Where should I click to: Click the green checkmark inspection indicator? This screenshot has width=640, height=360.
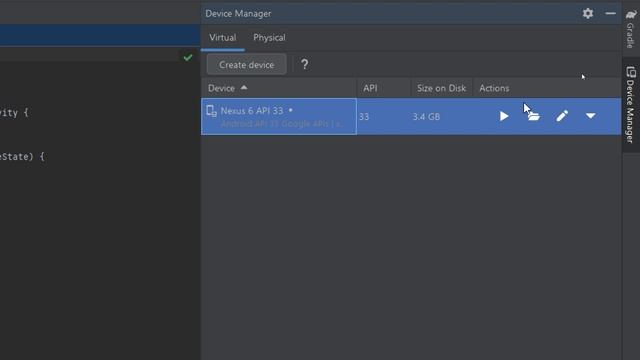[x=188, y=57]
